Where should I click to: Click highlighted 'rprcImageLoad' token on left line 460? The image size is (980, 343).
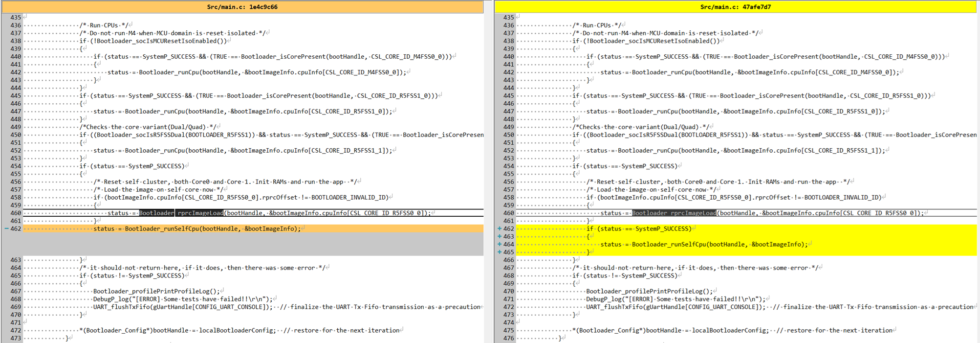[200, 213]
